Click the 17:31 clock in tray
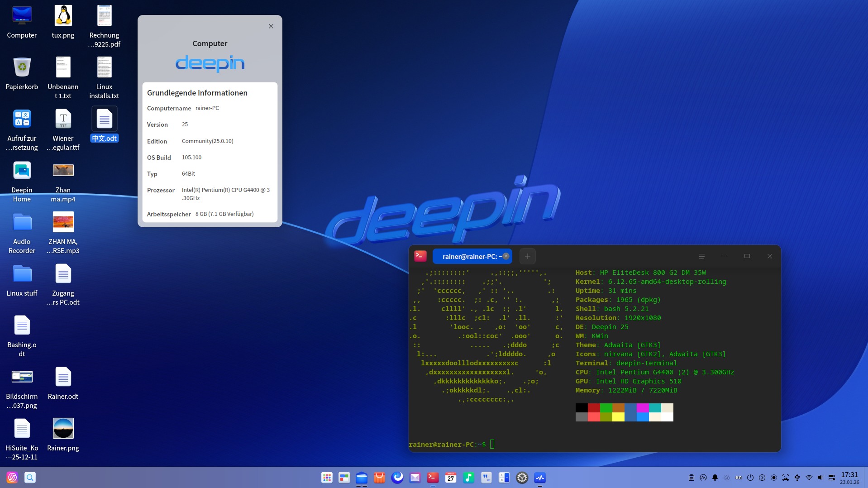Image resolution: width=868 pixels, height=488 pixels. [x=849, y=475]
